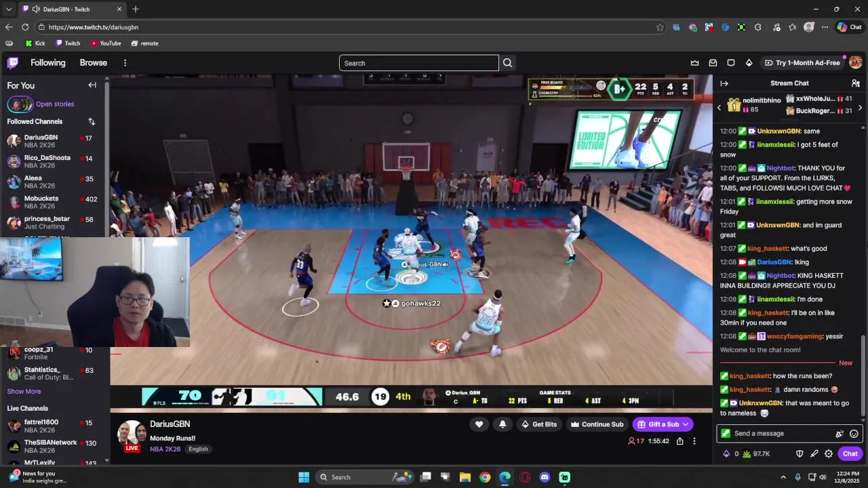The width and height of the screenshot is (868, 488).
Task: Open the Edge Copilot Chat button
Action: point(849,27)
